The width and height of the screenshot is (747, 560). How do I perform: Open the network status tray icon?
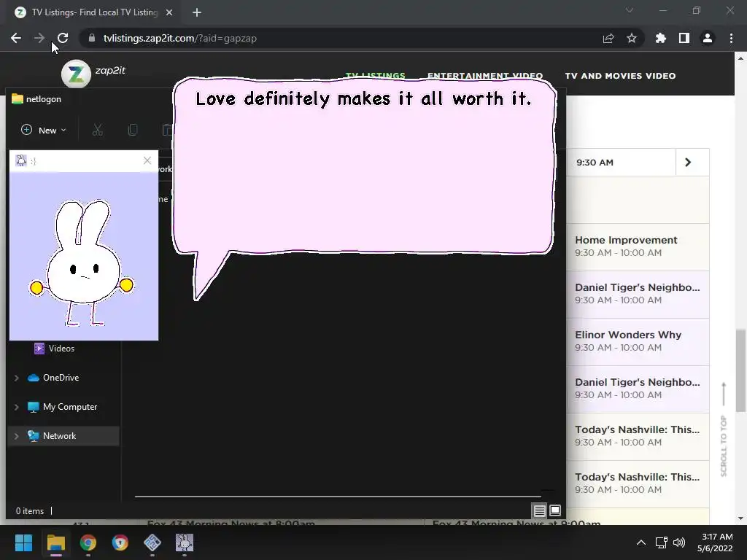(661, 542)
